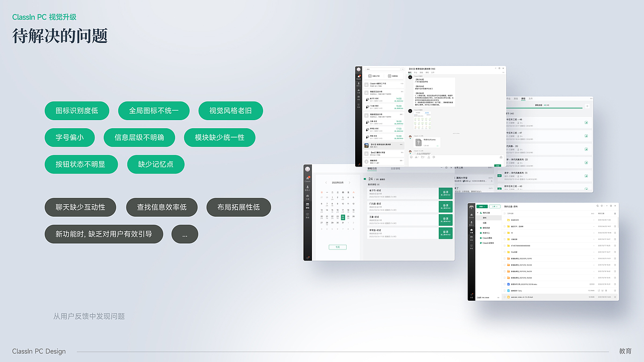
Task: Open search icon in cloud disk window header
Action: tap(597, 206)
